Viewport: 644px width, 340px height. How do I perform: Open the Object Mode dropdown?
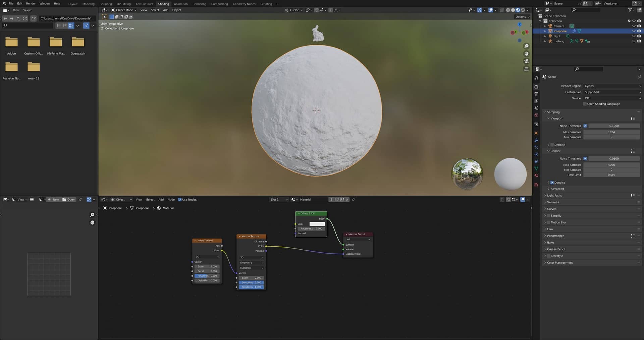124,10
